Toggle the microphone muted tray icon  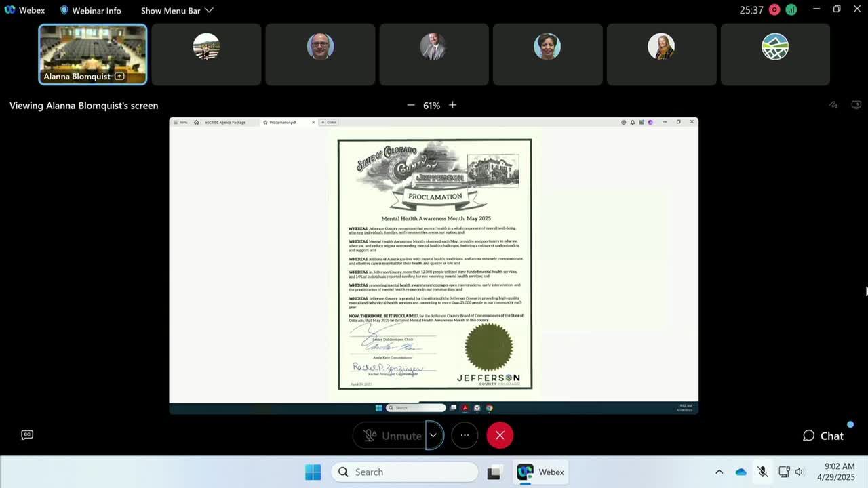click(762, 472)
